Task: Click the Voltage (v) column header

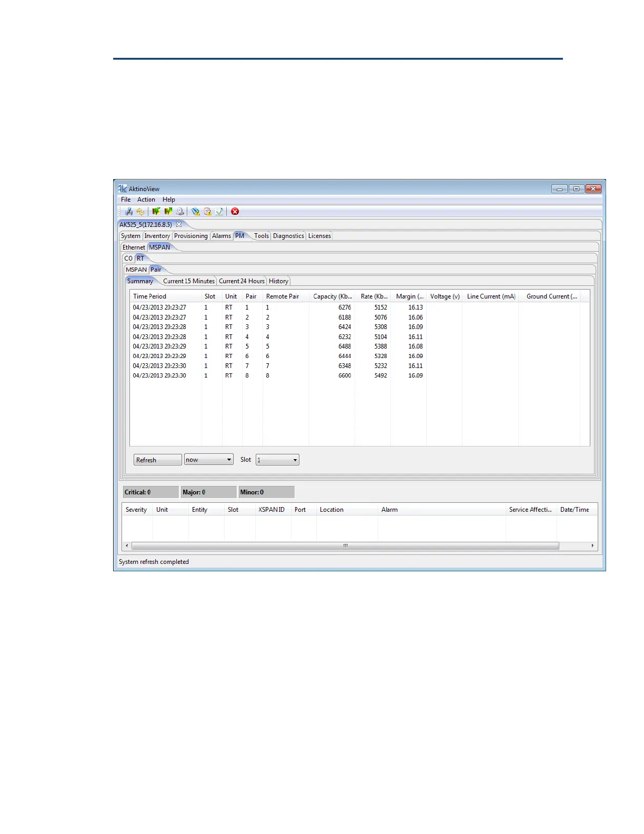Action: 445,296
